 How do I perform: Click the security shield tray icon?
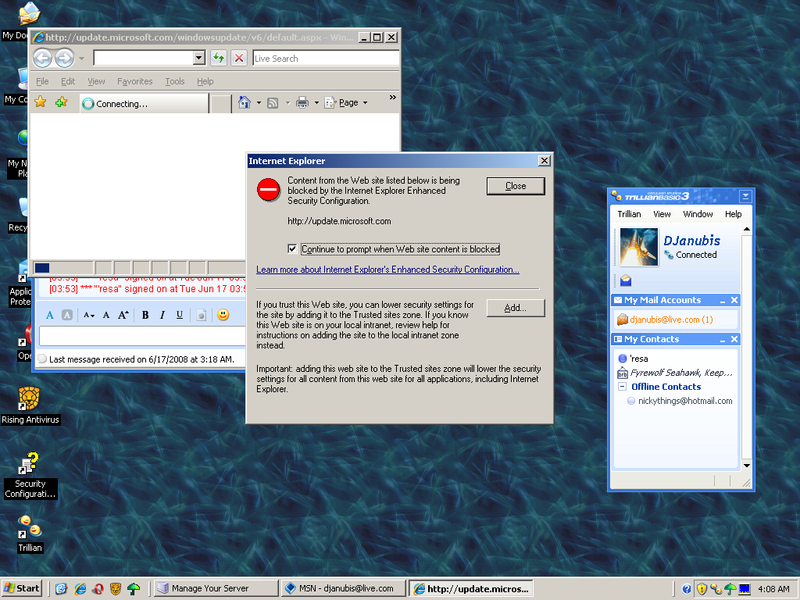[702, 589]
